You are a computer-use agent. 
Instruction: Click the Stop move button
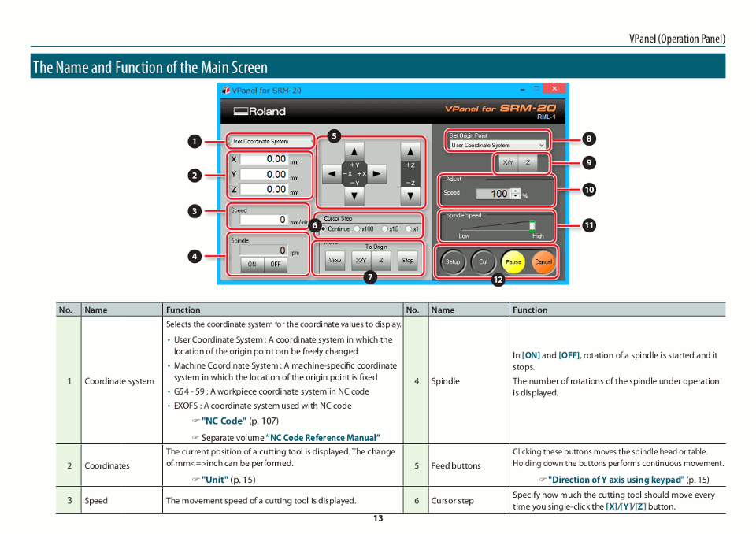click(x=408, y=261)
